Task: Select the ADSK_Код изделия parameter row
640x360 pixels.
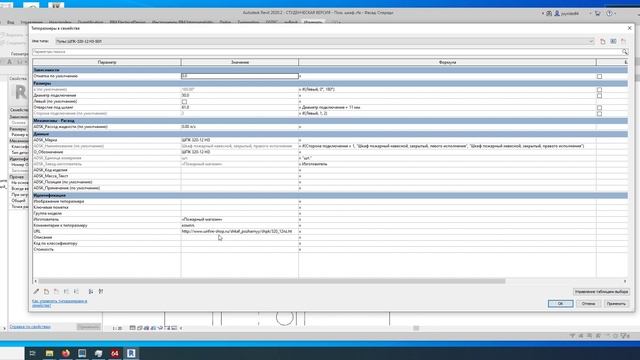Action: (107, 170)
